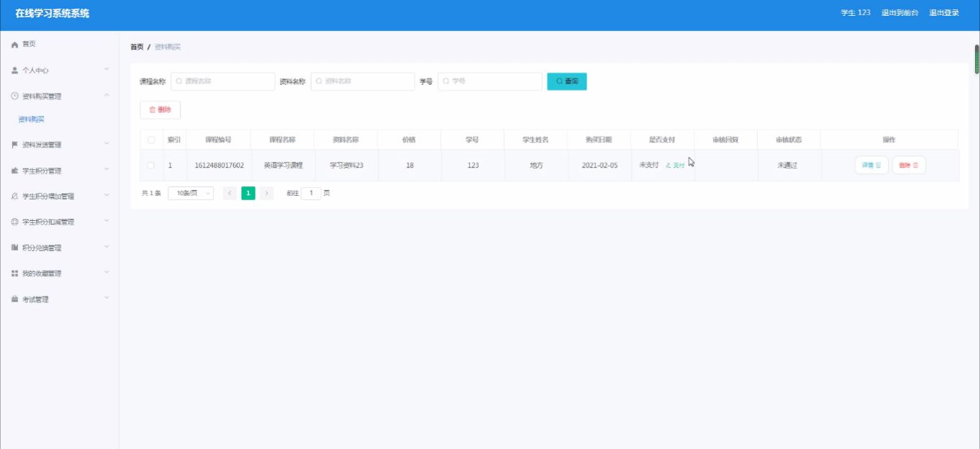The width and height of the screenshot is (980, 449).
Task: Click the 未通过 status cell
Action: pos(789,165)
